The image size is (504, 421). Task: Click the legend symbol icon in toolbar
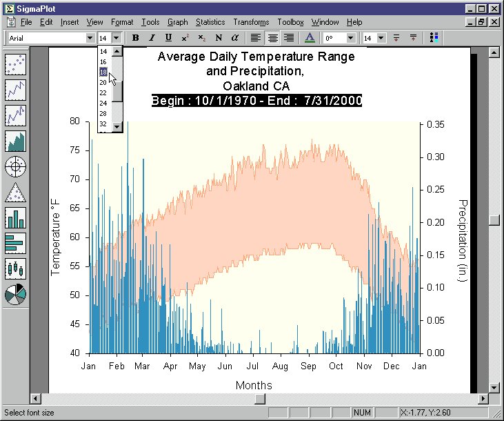point(434,38)
